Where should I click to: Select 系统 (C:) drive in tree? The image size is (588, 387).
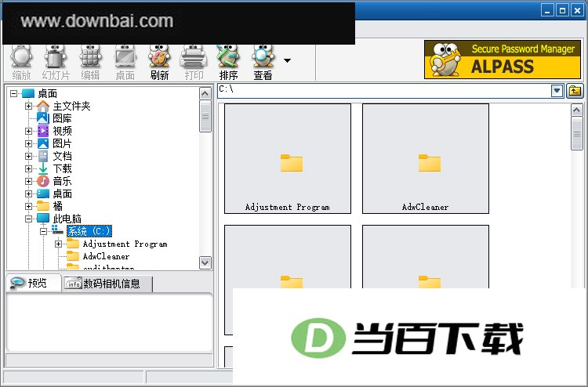[89, 231]
